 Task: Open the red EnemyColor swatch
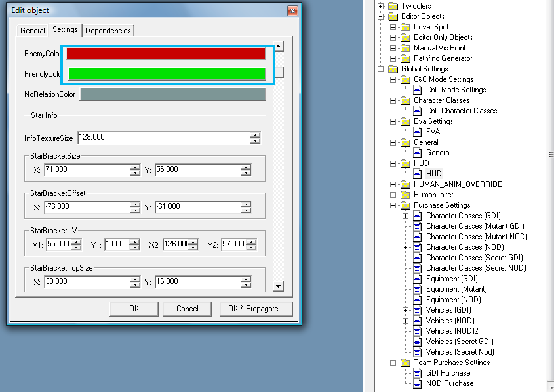[x=166, y=54]
